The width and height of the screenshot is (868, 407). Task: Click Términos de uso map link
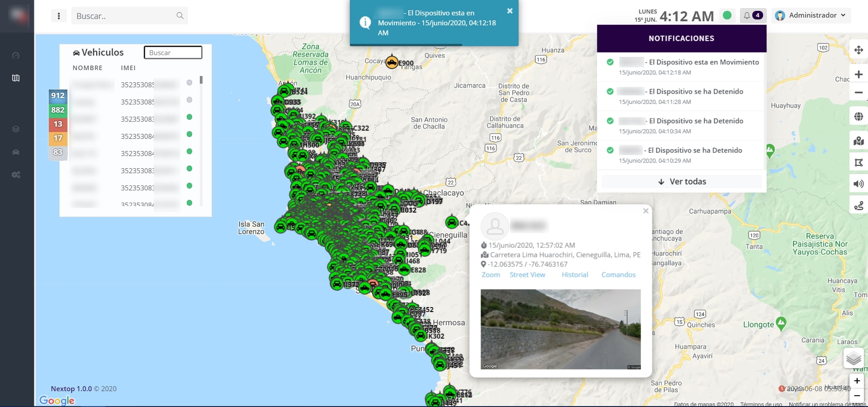pos(761,404)
